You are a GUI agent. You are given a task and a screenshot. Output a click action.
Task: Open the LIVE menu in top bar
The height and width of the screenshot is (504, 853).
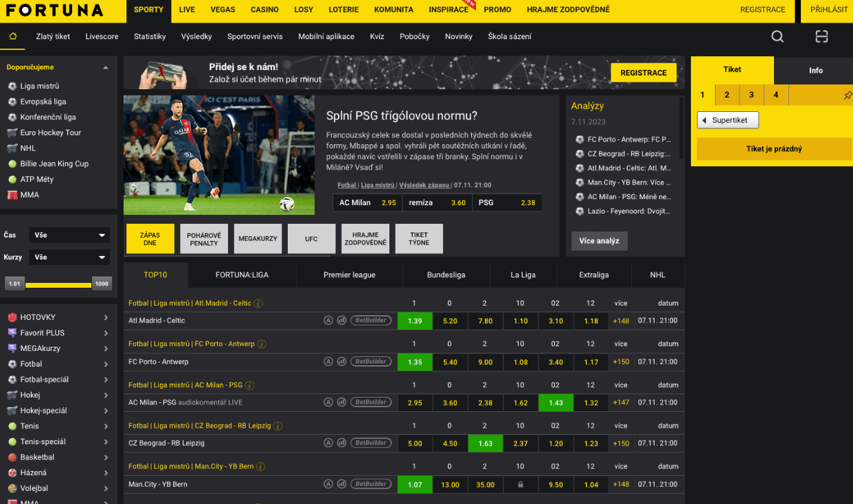[x=187, y=10]
